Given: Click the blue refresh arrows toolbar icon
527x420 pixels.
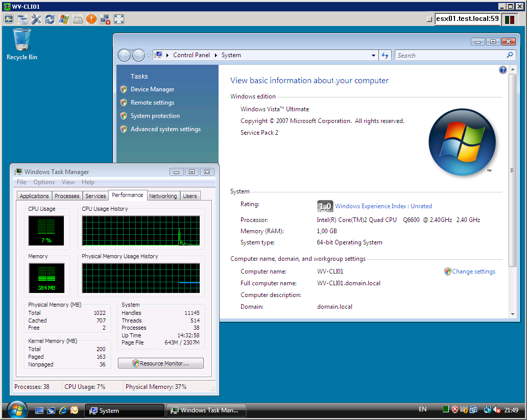Looking at the screenshot, I should pyautogui.click(x=50, y=19).
